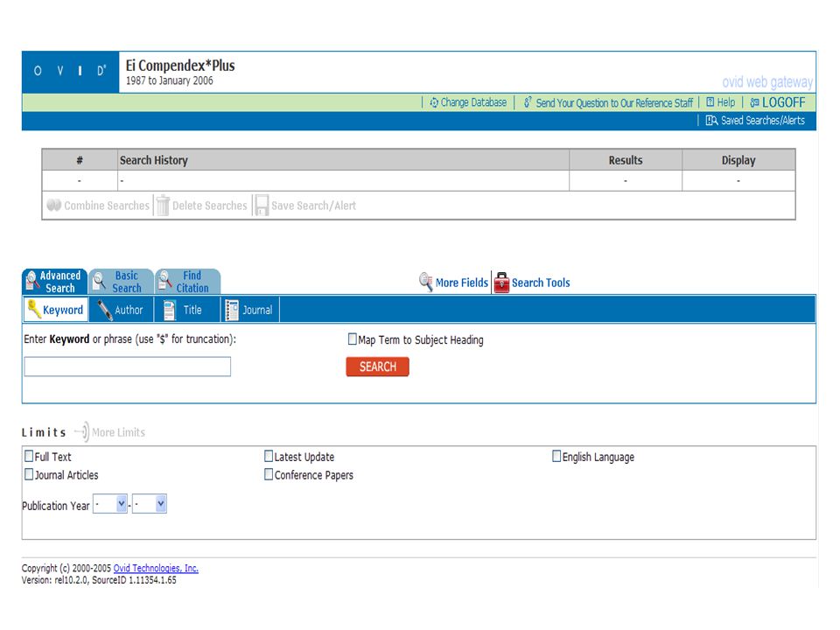Click the Advanced Search magnifier icon
This screenshot has width=840, height=630.
pos(31,280)
